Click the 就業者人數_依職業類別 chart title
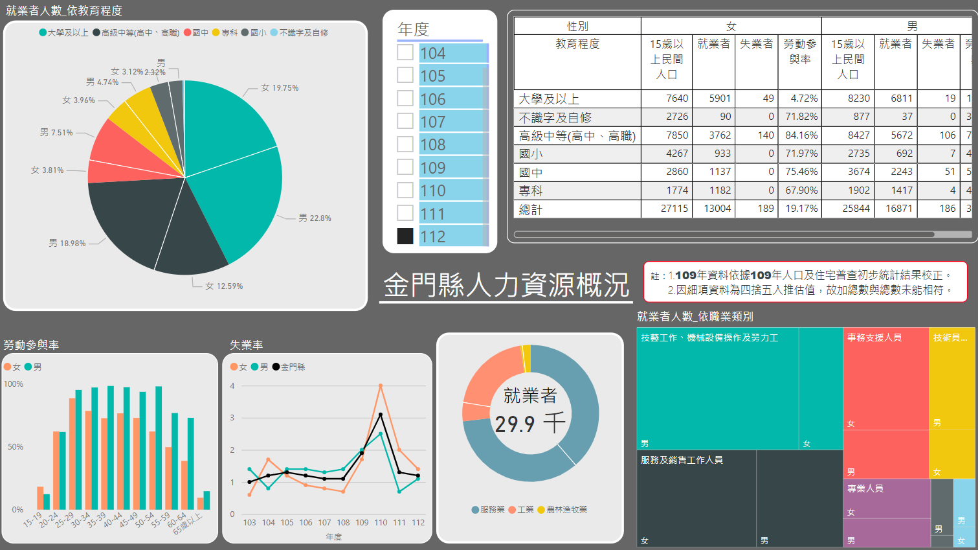Screen dimensions: 980x550 tap(695, 316)
